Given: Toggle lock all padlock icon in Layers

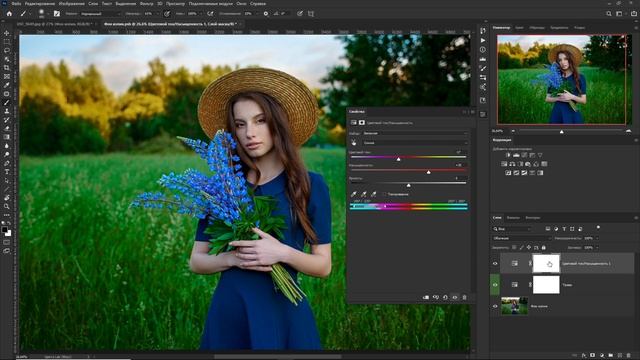Looking at the screenshot, I should tap(544, 247).
